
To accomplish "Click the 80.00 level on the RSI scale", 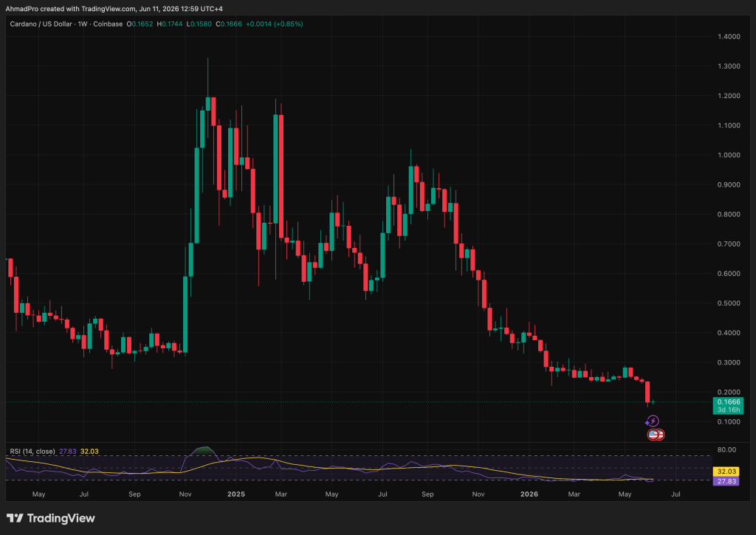I will pyautogui.click(x=726, y=449).
